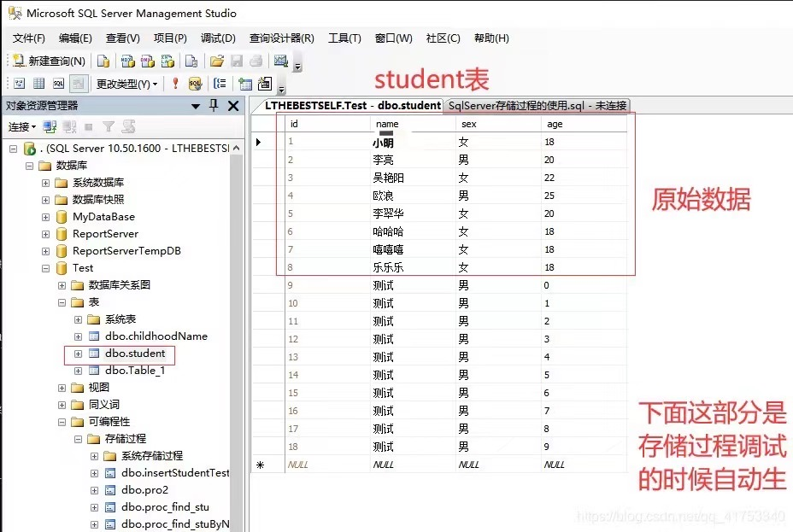
Task: Open the 连接 dropdown button
Action: tap(22, 127)
